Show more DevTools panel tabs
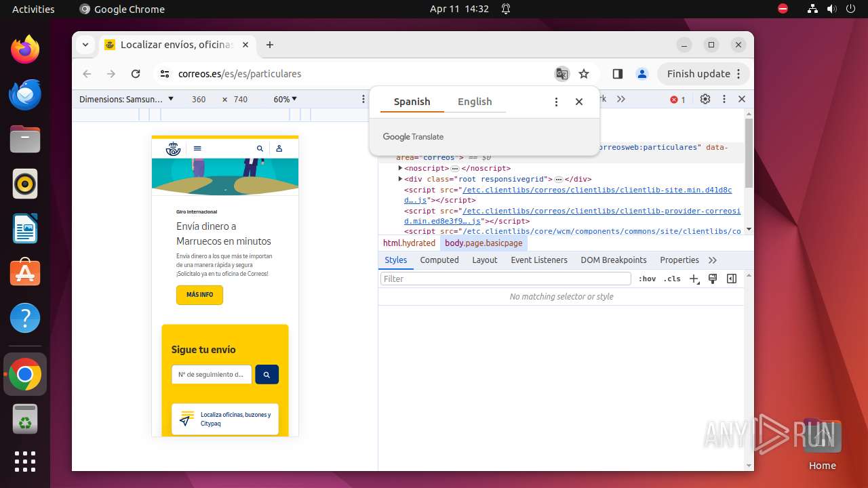 tap(620, 99)
